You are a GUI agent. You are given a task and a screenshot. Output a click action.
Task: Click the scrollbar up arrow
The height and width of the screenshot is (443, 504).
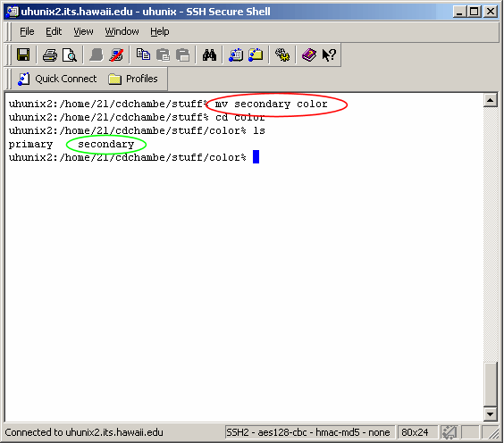pyautogui.click(x=491, y=100)
